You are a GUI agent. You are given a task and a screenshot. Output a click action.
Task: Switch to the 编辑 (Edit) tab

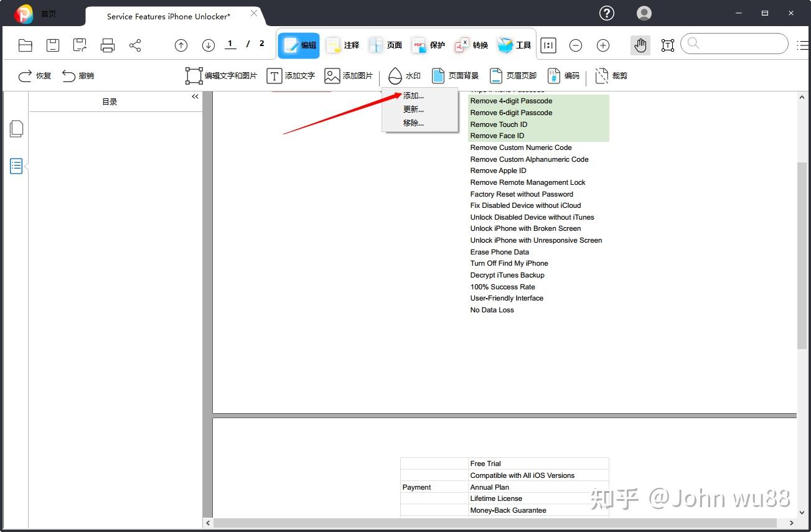[x=299, y=45]
